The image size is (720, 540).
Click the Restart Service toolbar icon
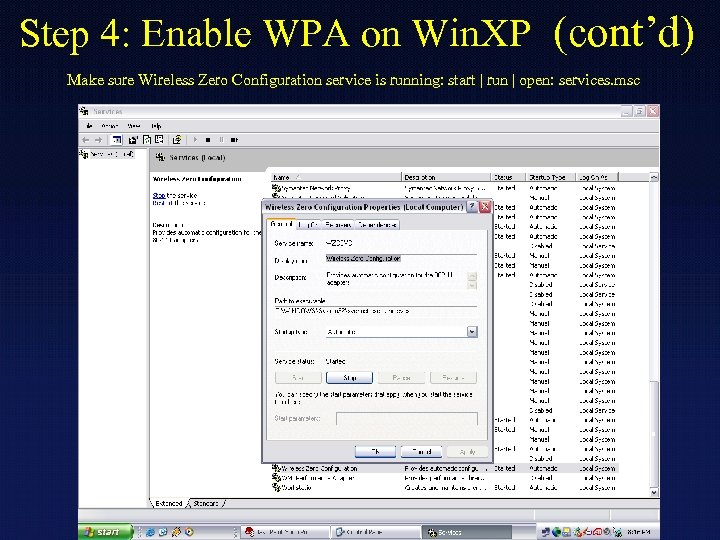pyautogui.click(x=234, y=140)
